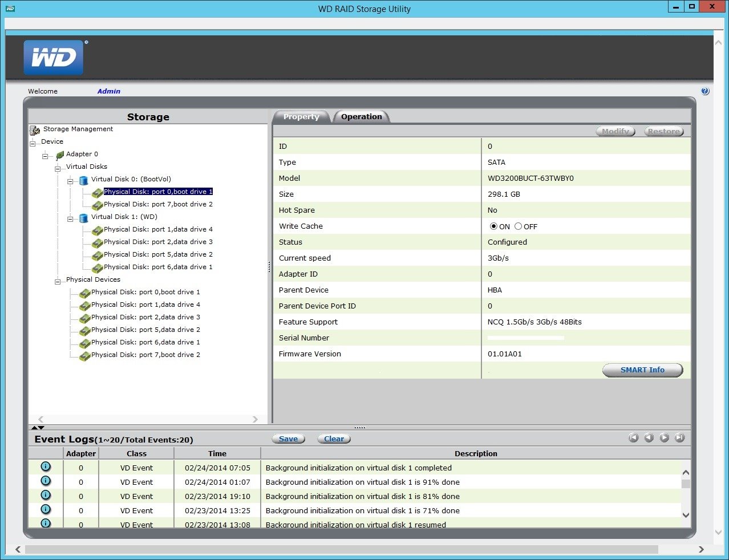The height and width of the screenshot is (560, 729).
Task: Go to next page of event logs
Action: (664, 437)
